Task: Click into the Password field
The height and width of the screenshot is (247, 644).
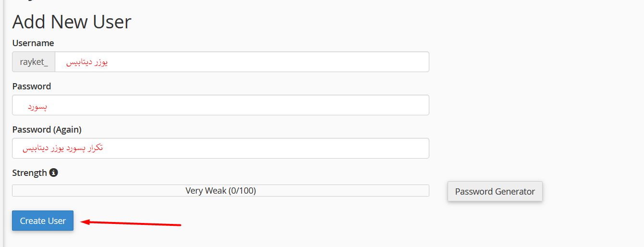Action: [220, 105]
